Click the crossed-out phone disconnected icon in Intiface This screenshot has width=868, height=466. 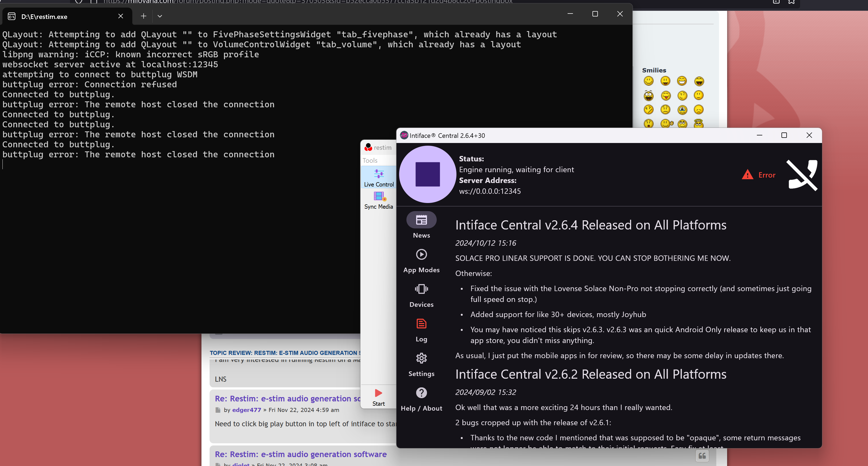coord(802,175)
